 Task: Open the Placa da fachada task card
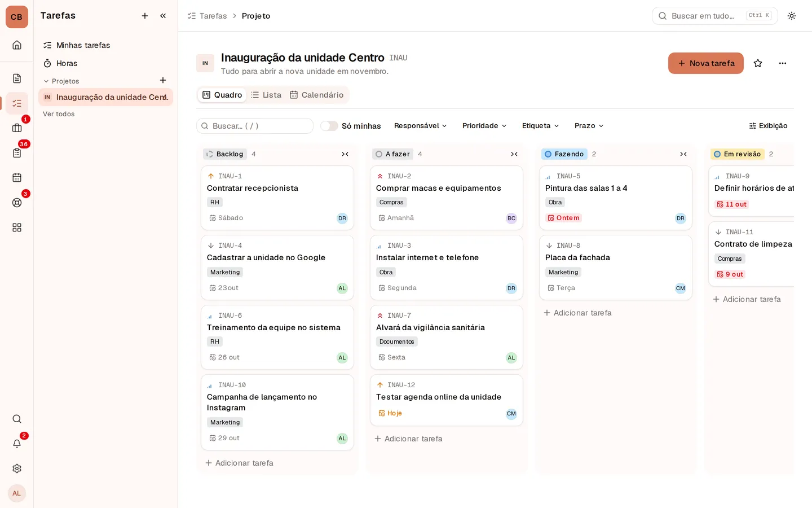coord(616,268)
